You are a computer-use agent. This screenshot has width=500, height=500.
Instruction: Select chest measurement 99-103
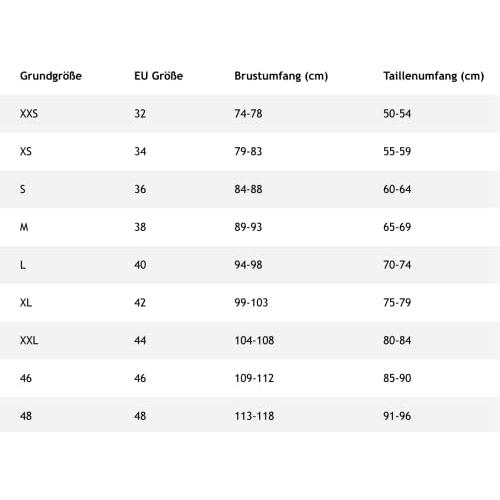[x=251, y=303]
